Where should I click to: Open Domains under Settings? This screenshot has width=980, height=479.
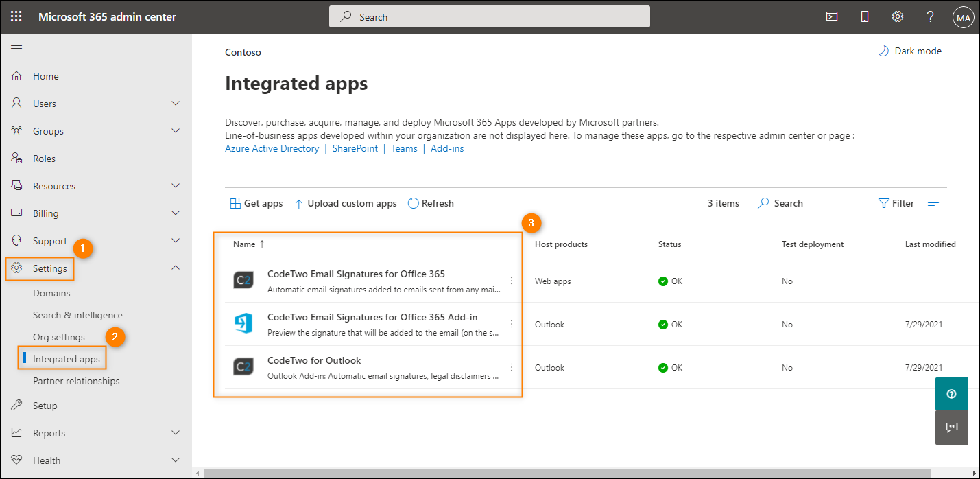coord(51,293)
